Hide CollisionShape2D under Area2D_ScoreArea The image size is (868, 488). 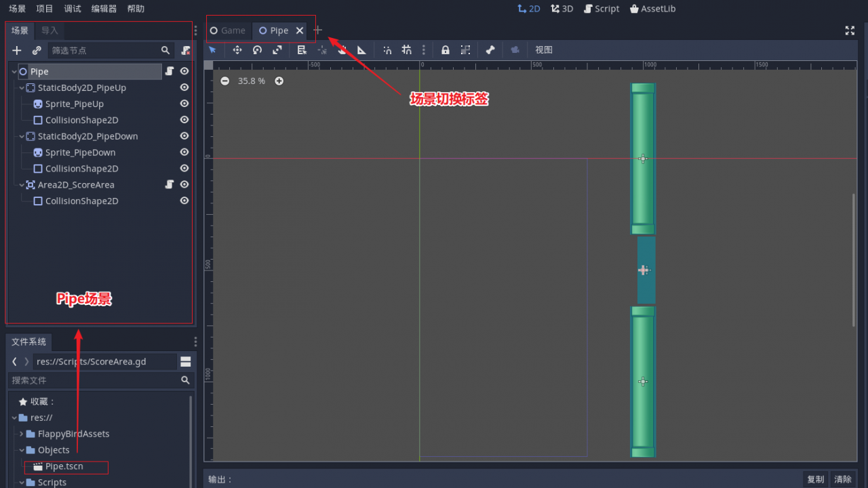click(184, 201)
